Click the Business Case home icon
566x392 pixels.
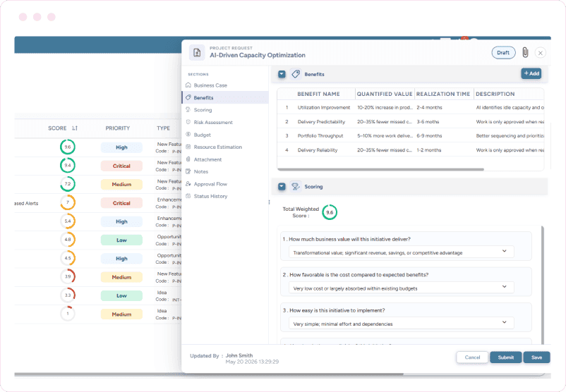click(x=188, y=85)
